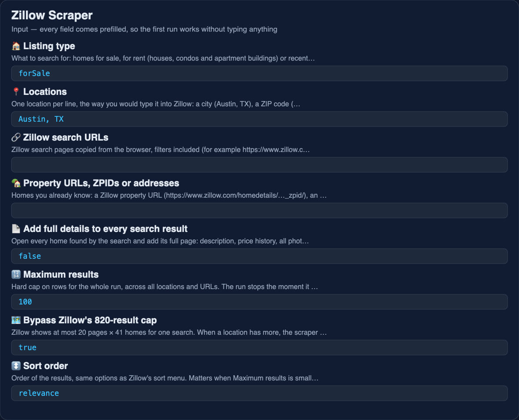
Task: Click the 'Zillow Scraper' title
Action: click(x=52, y=15)
